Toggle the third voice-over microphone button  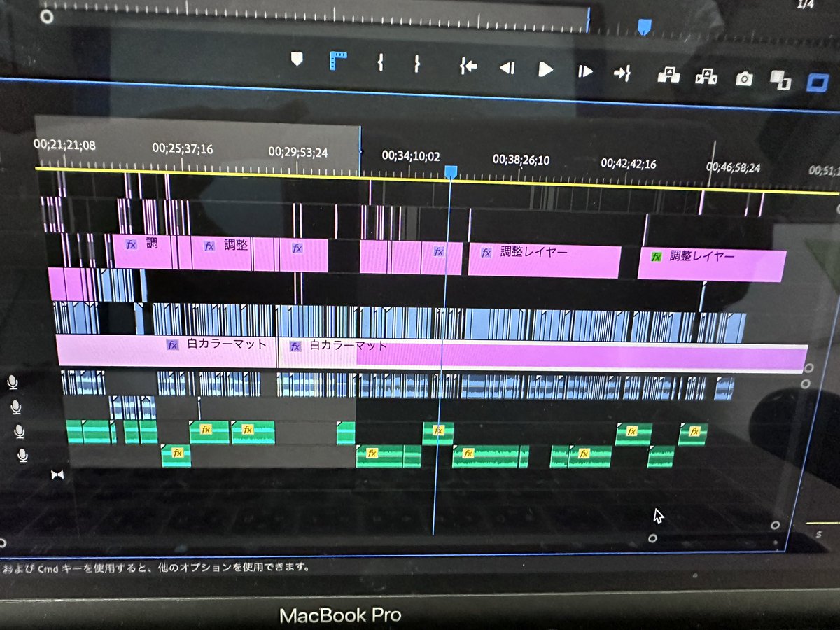[19, 431]
